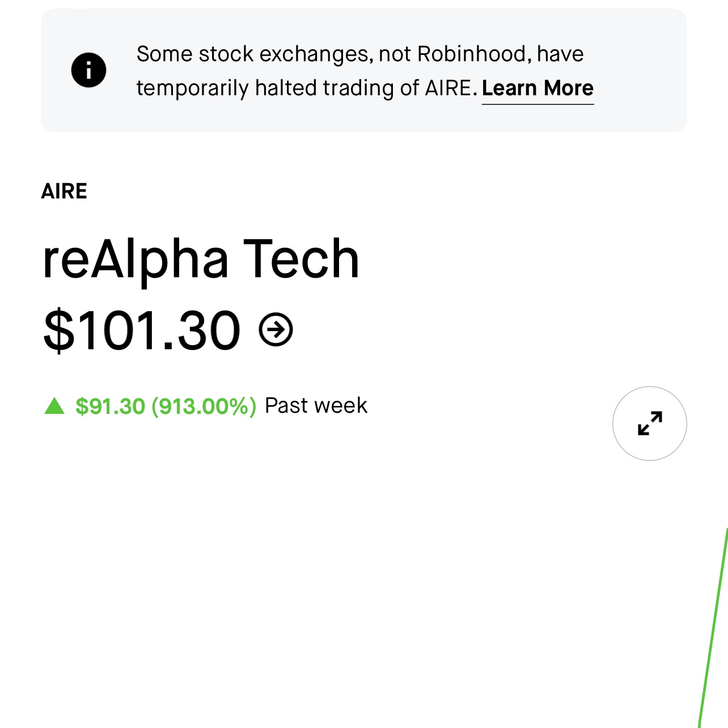Click the word 'More' in Learn More
This screenshot has width=728, height=728.
(x=569, y=88)
